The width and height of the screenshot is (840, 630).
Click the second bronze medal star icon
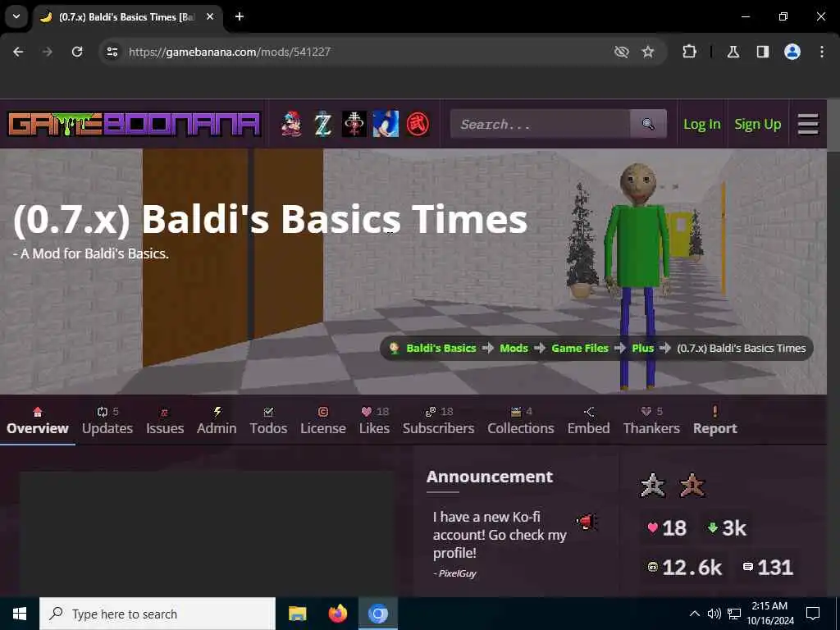pos(692,486)
